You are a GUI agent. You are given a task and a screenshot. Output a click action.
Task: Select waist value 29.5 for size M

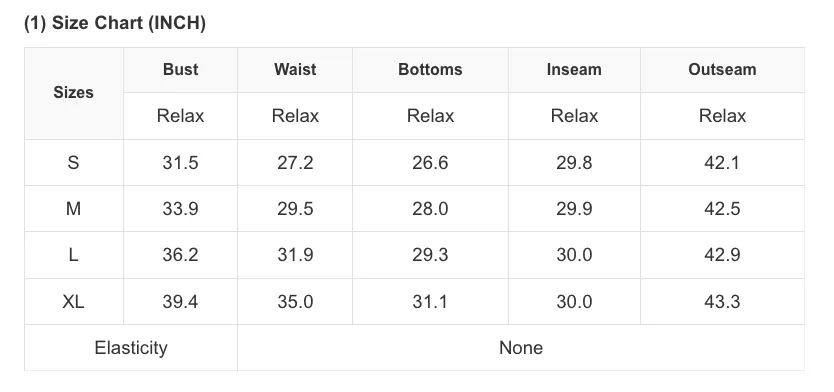[295, 209]
